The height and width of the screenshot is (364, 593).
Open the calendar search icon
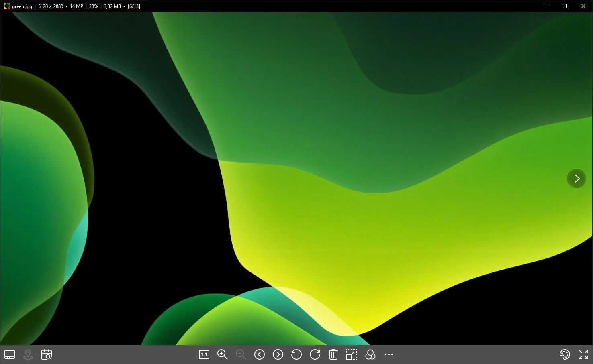tap(47, 354)
